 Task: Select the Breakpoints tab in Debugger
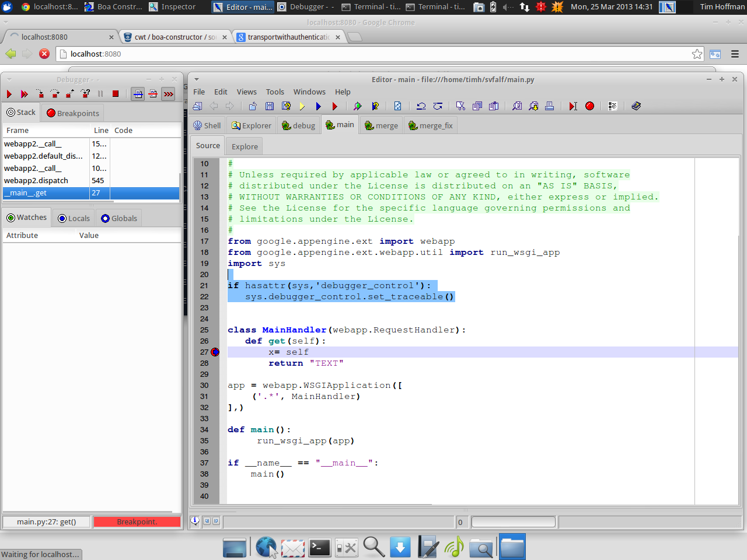point(74,113)
